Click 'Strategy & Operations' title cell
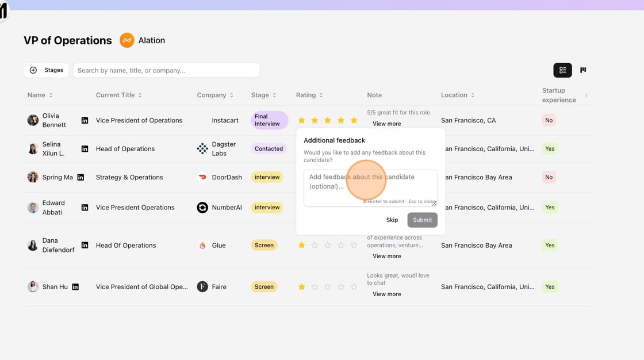644x360 pixels. click(x=129, y=177)
